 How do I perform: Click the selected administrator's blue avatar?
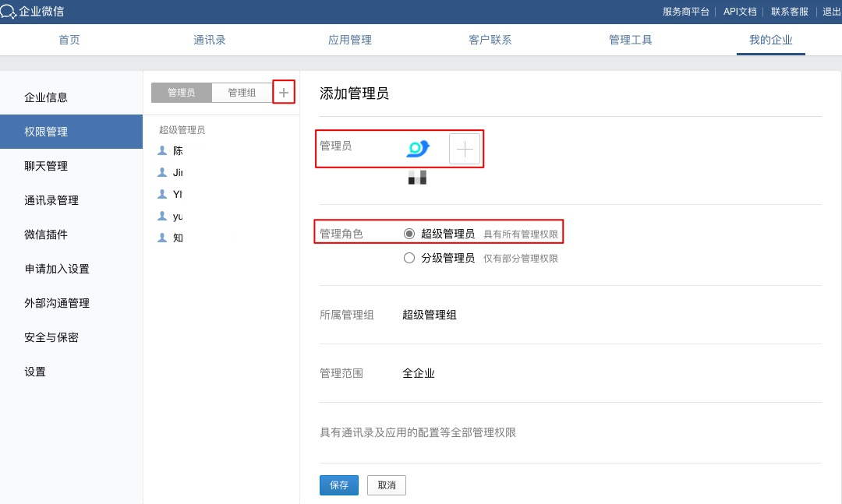418,148
